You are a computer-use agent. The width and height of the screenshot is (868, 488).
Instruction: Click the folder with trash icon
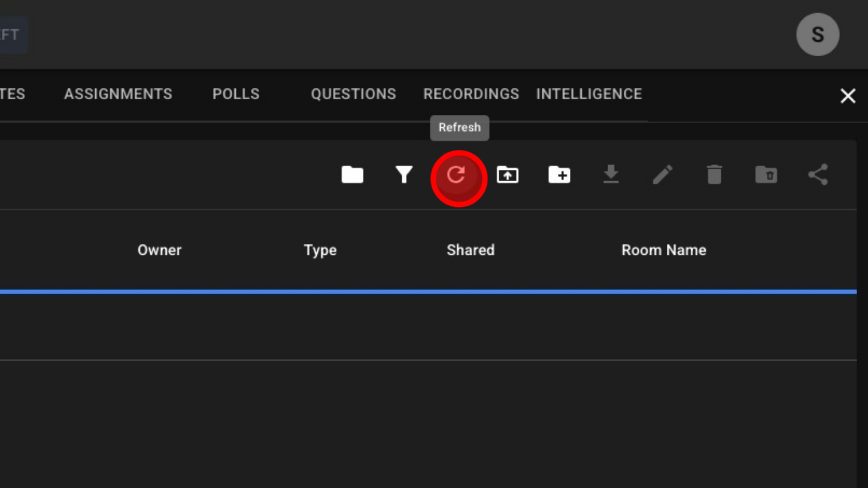pos(766,175)
